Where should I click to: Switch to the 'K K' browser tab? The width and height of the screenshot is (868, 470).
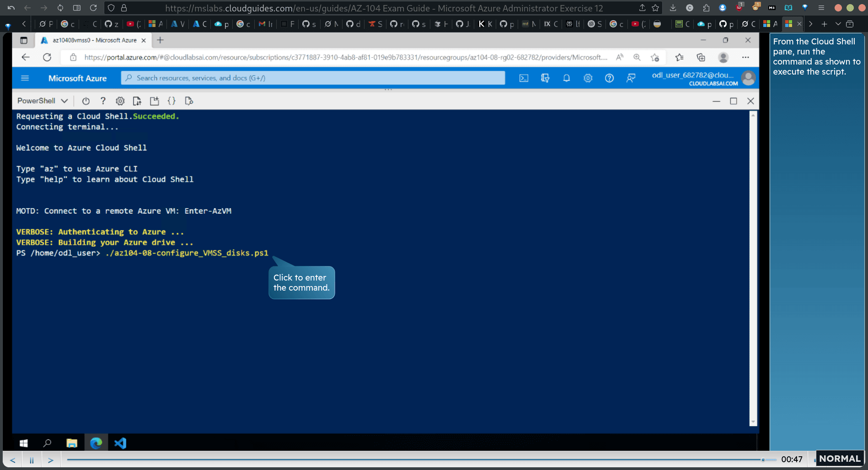click(x=485, y=24)
